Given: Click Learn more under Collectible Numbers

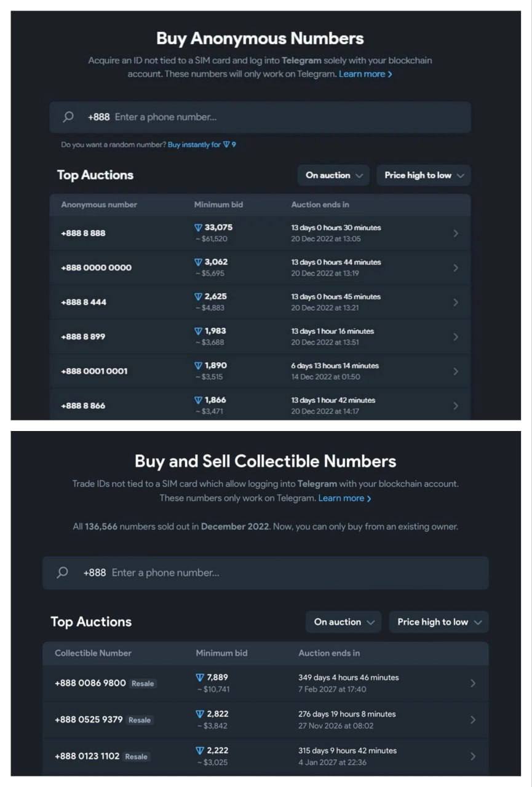Looking at the screenshot, I should pyautogui.click(x=344, y=498).
